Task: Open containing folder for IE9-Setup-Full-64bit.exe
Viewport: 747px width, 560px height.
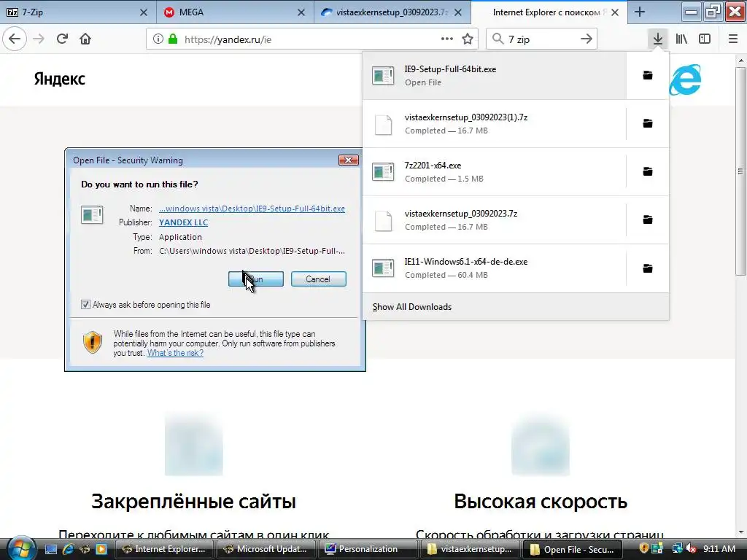Action: tap(648, 75)
